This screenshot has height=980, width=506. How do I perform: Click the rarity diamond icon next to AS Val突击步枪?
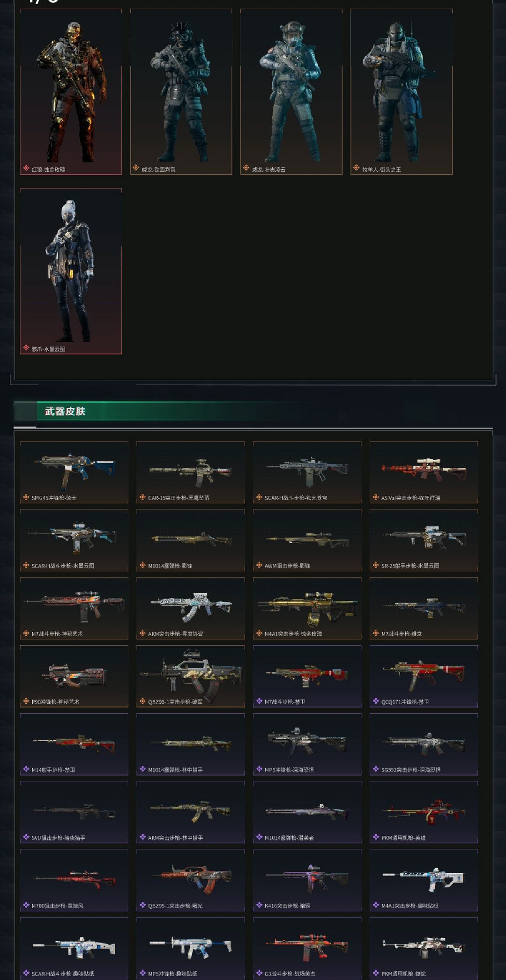click(x=376, y=497)
